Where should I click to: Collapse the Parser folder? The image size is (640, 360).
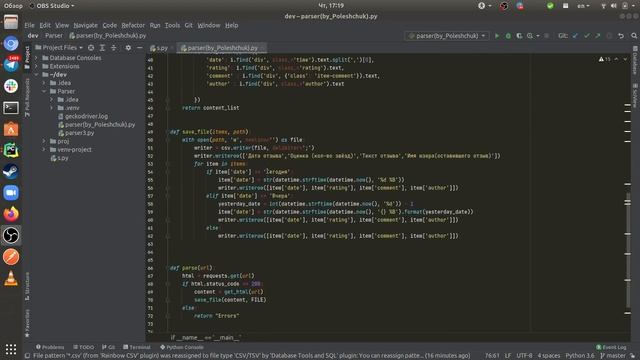click(44, 91)
